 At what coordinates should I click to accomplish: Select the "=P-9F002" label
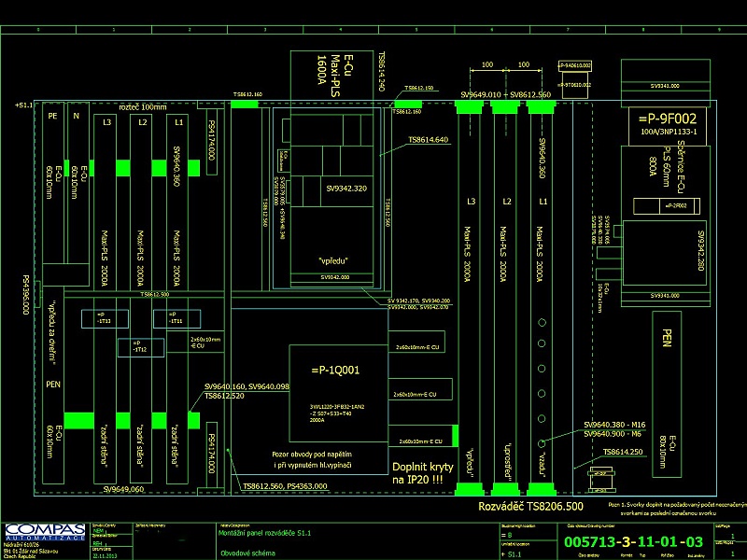[668, 119]
